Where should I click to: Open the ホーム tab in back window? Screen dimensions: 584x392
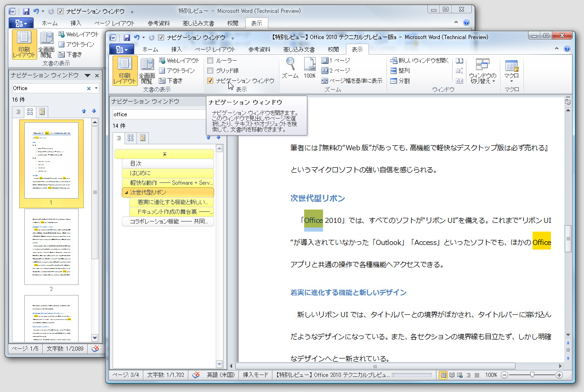(x=50, y=23)
